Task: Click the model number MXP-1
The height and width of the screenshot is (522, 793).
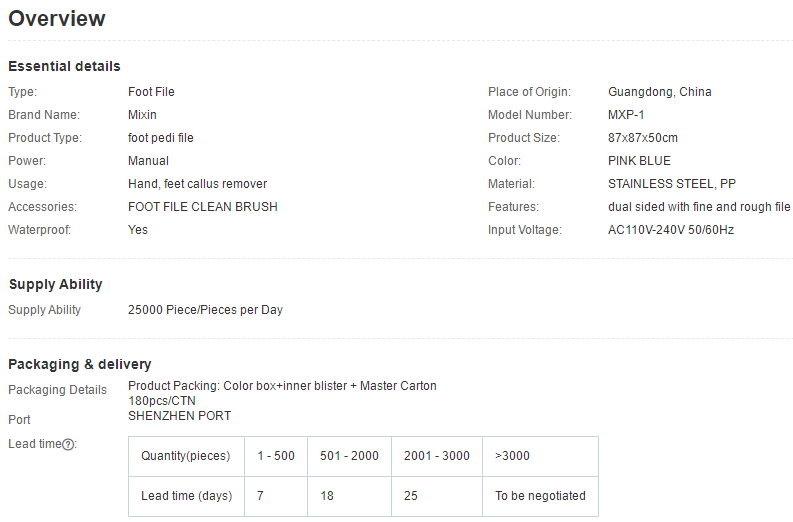Action: (x=626, y=115)
